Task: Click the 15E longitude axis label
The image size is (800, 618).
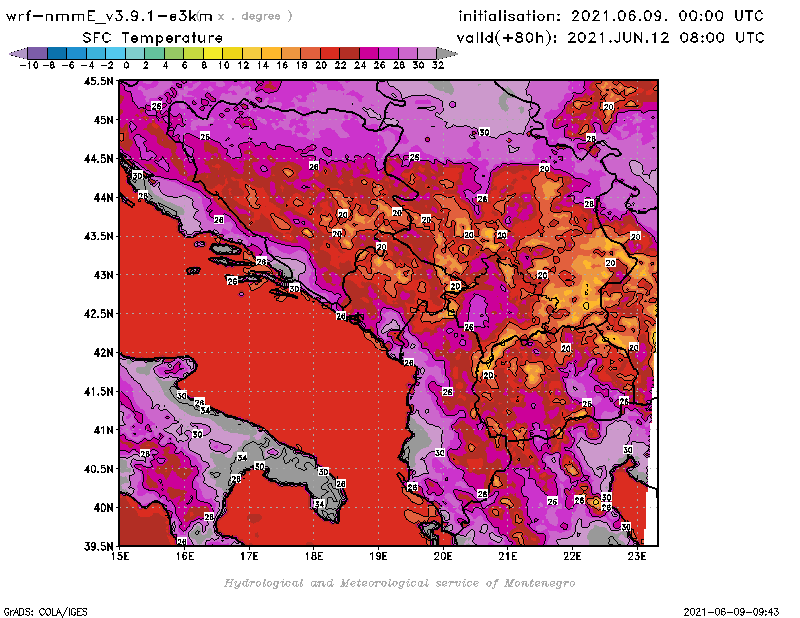Action: [120, 556]
